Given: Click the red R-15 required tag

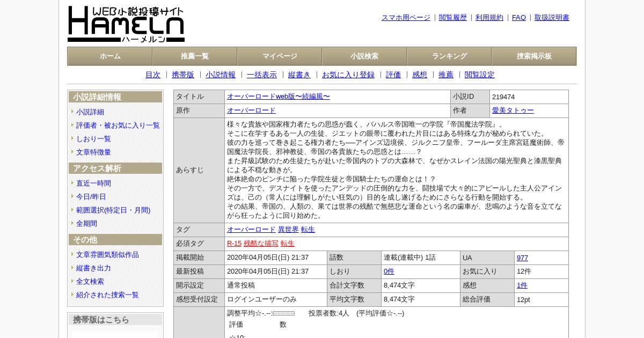Looking at the screenshot, I should tap(234, 244).
